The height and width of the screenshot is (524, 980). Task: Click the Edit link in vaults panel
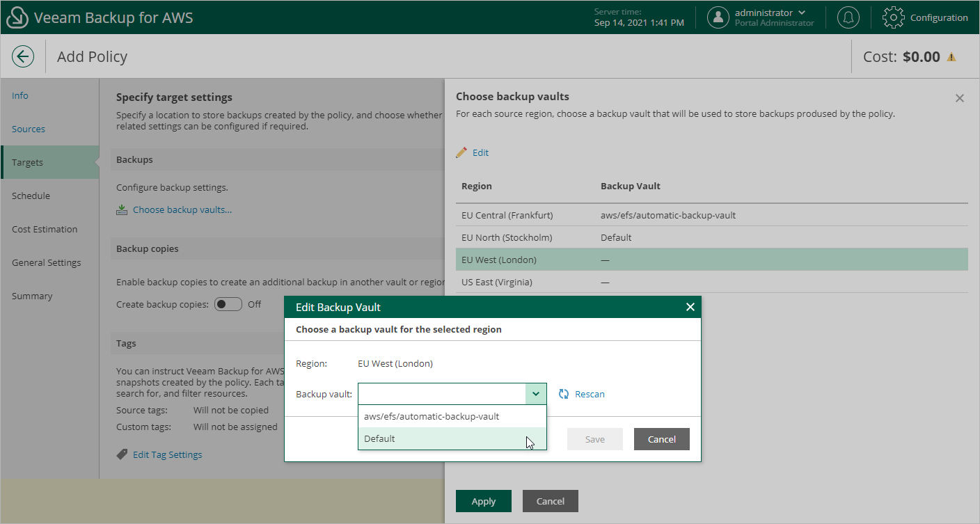pos(480,152)
